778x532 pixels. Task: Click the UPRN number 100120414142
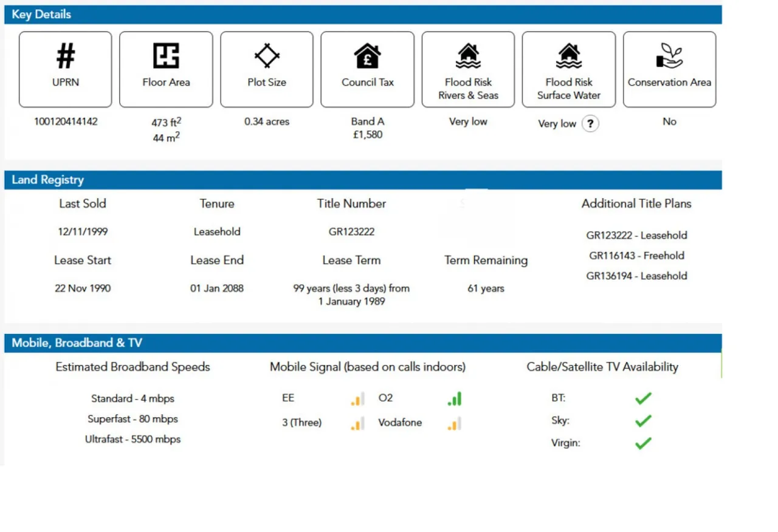click(66, 121)
